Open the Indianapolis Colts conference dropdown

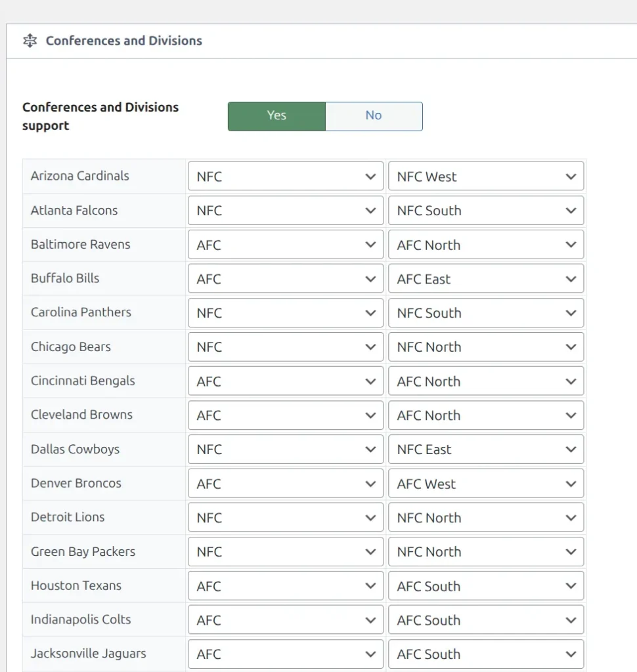coord(285,619)
